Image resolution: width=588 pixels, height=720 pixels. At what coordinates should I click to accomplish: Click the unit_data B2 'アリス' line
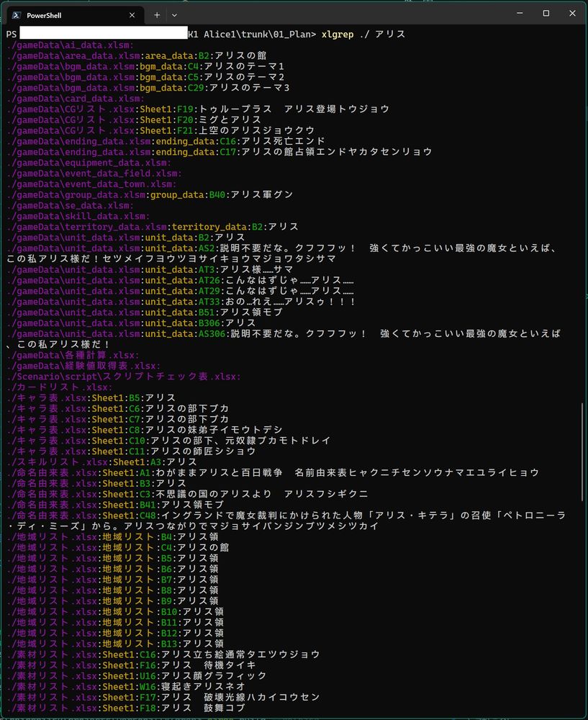(x=126, y=238)
